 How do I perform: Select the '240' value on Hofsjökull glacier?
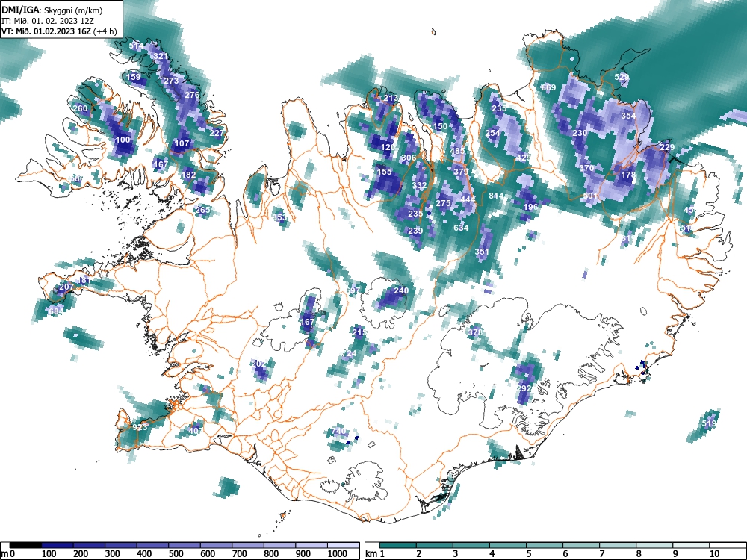pyautogui.click(x=401, y=290)
